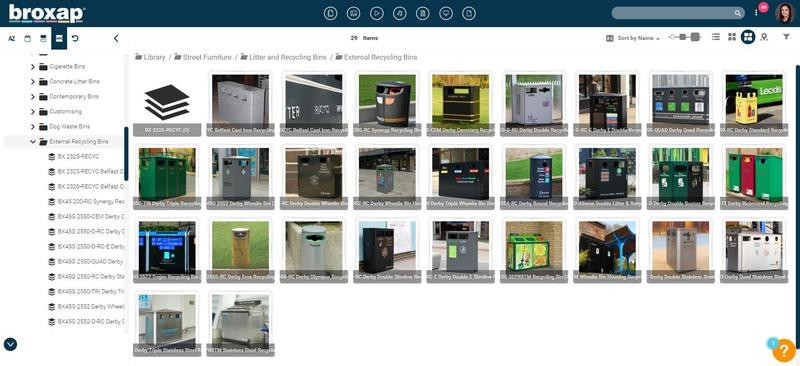Open the image file-type filter icon in header
This screenshot has height=366, width=800.
tap(354, 13)
